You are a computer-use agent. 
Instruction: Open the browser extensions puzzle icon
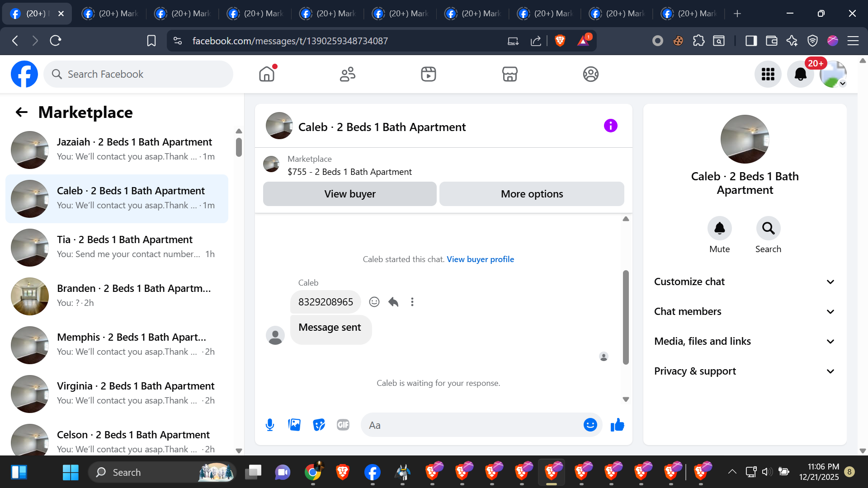[698, 41]
